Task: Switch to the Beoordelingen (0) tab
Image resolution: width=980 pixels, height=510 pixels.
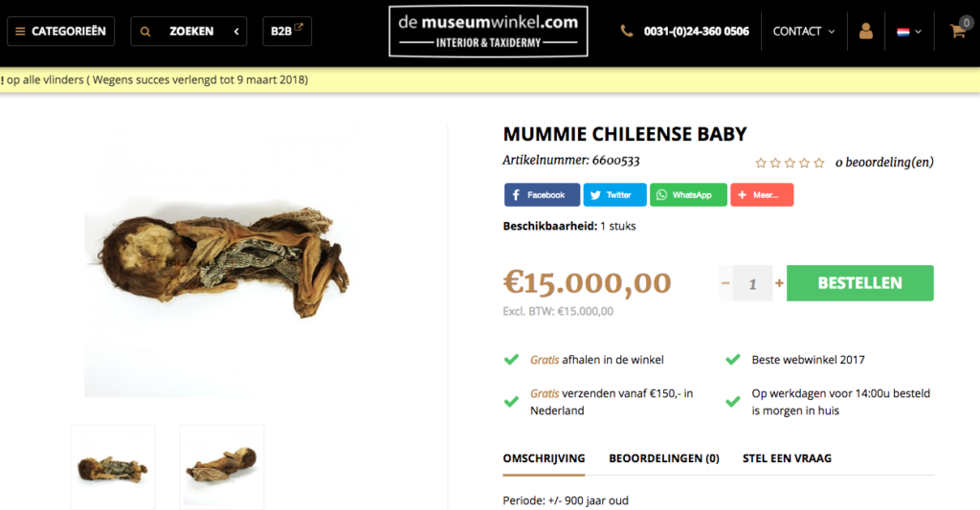Action: click(x=664, y=458)
